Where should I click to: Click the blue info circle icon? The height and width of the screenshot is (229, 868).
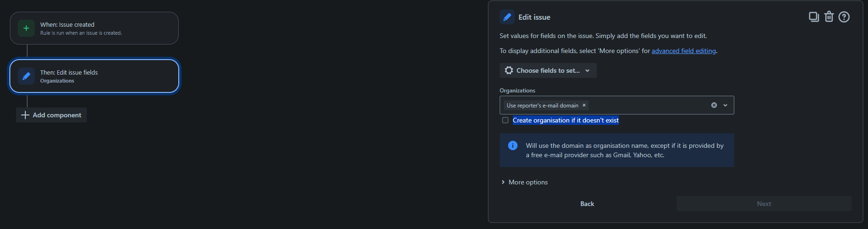click(x=513, y=145)
